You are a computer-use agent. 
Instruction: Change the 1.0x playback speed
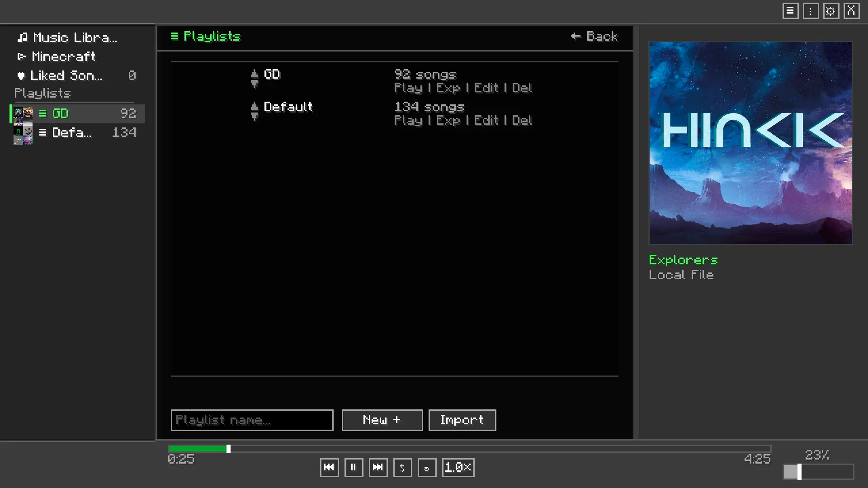coord(458,467)
